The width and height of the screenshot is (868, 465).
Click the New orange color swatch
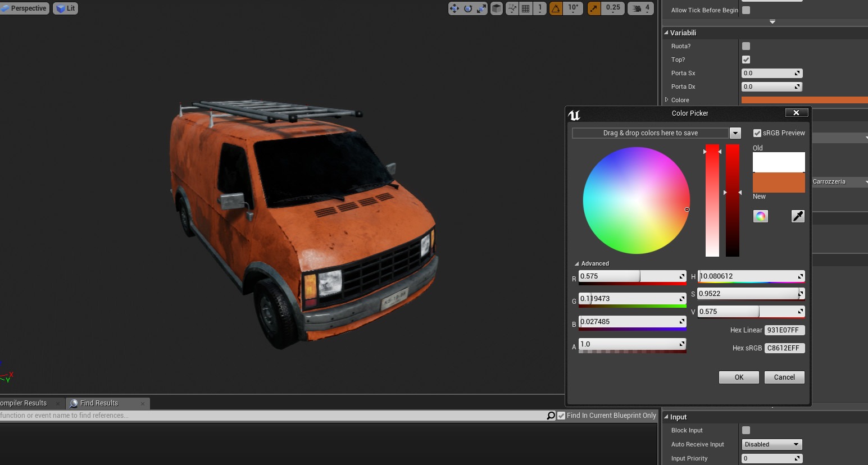[x=779, y=183]
